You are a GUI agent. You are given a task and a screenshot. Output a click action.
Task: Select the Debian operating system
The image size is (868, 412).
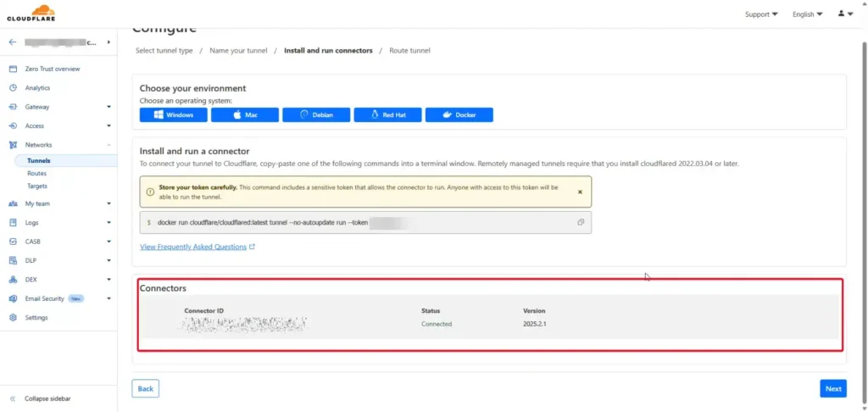pyautogui.click(x=316, y=115)
